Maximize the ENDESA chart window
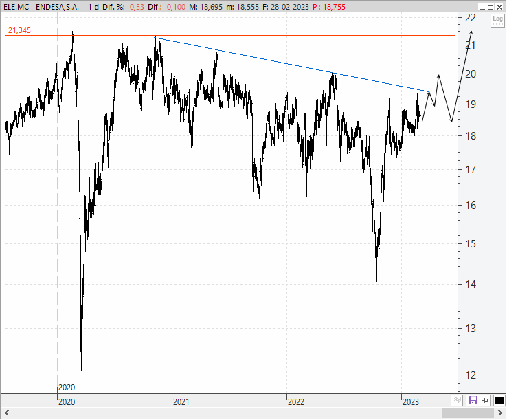 click(x=491, y=7)
